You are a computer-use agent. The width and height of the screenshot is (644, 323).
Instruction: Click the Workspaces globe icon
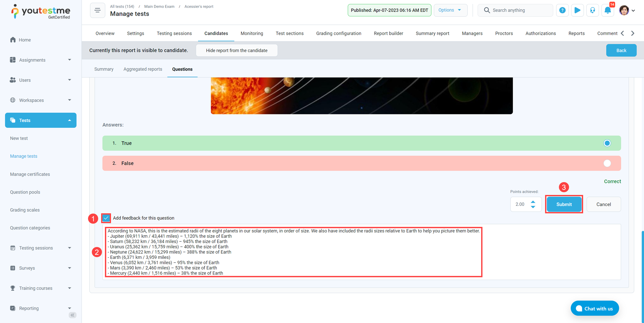[x=13, y=100]
